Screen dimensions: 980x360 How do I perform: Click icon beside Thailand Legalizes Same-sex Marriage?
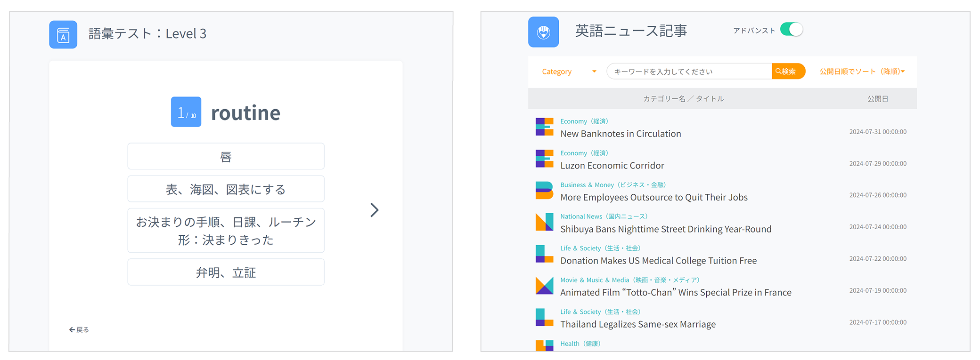click(x=544, y=318)
